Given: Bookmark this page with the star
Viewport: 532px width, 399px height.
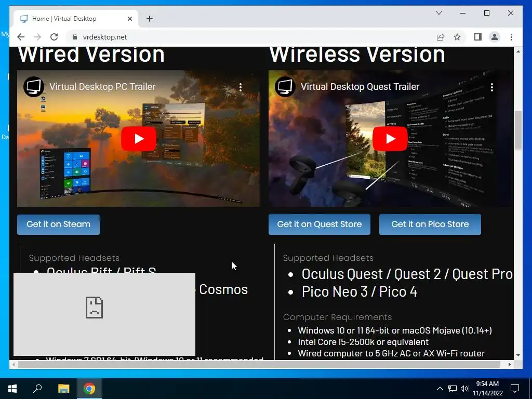Looking at the screenshot, I should tap(457, 37).
